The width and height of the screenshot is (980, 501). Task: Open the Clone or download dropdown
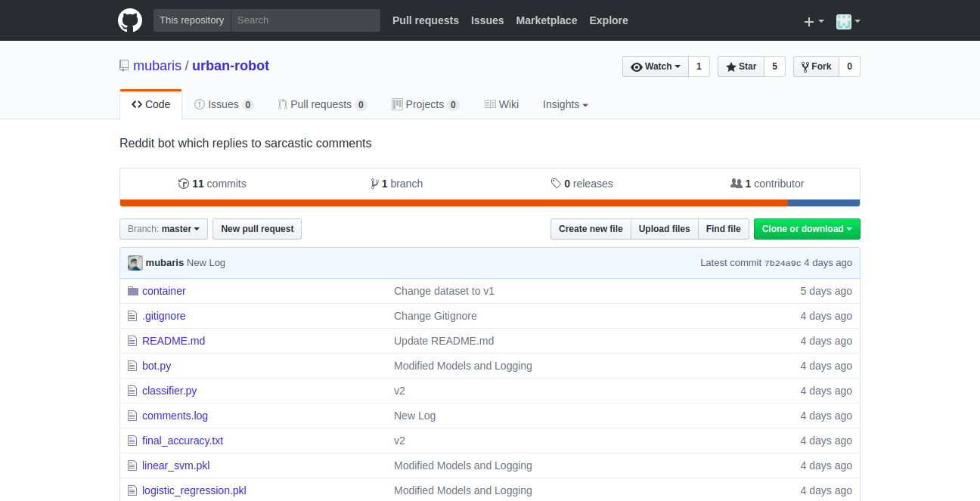click(806, 229)
